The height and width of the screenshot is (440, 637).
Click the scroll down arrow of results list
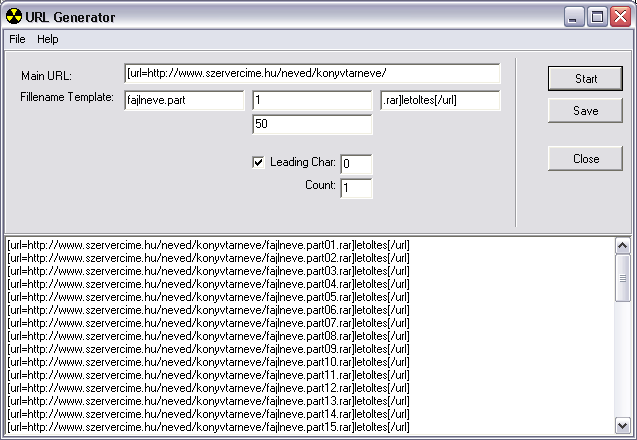click(622, 426)
